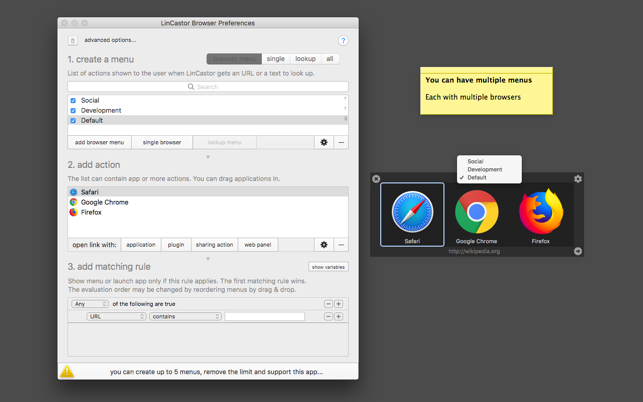This screenshot has width=643, height=402.
Task: Open the gear settings of browser picker popup
Action: click(x=578, y=178)
